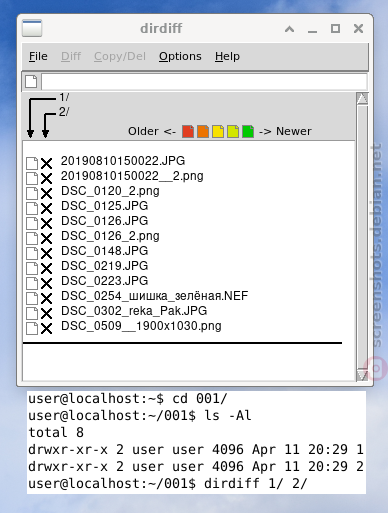
Task: Click file icon for DSC_0223.JPG
Action: click(32, 283)
